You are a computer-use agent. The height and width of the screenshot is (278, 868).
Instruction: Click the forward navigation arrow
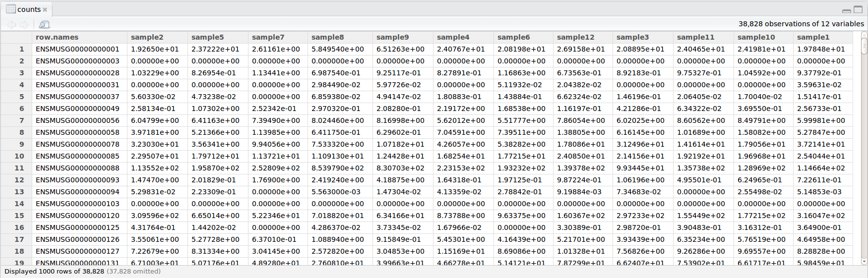pyautogui.click(x=24, y=24)
